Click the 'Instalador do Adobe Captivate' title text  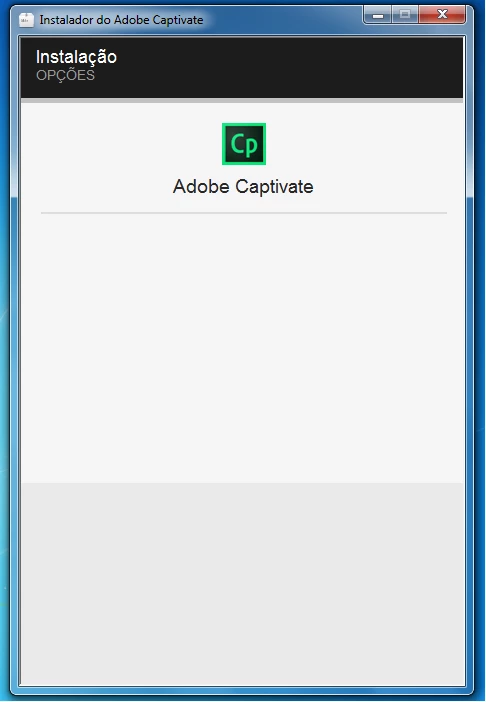(x=121, y=20)
